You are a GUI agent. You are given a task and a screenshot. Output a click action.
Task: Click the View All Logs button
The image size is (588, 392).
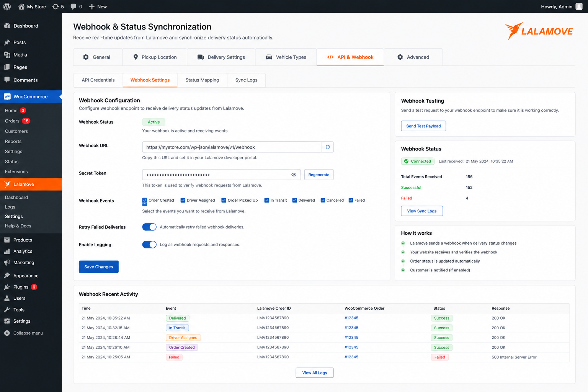(x=315, y=373)
